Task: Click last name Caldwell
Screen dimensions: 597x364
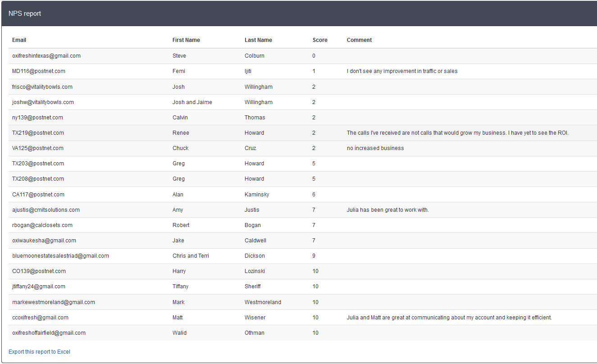Action: (255, 241)
